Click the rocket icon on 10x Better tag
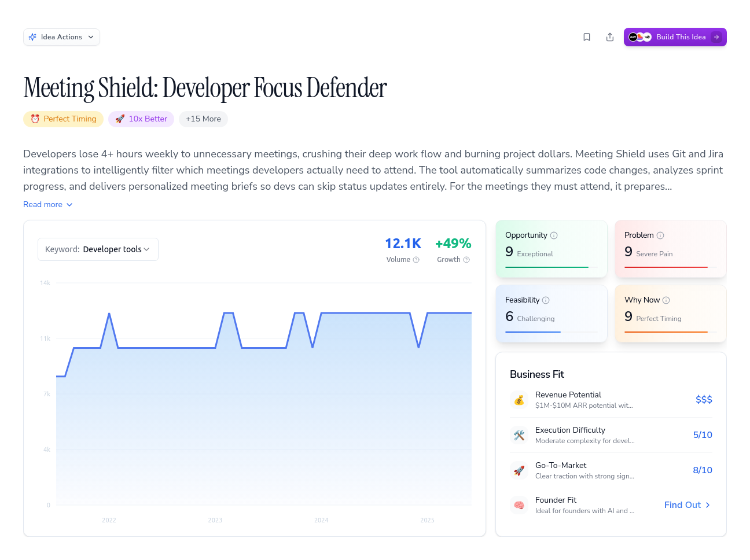The width and height of the screenshot is (750, 560). [x=120, y=119]
